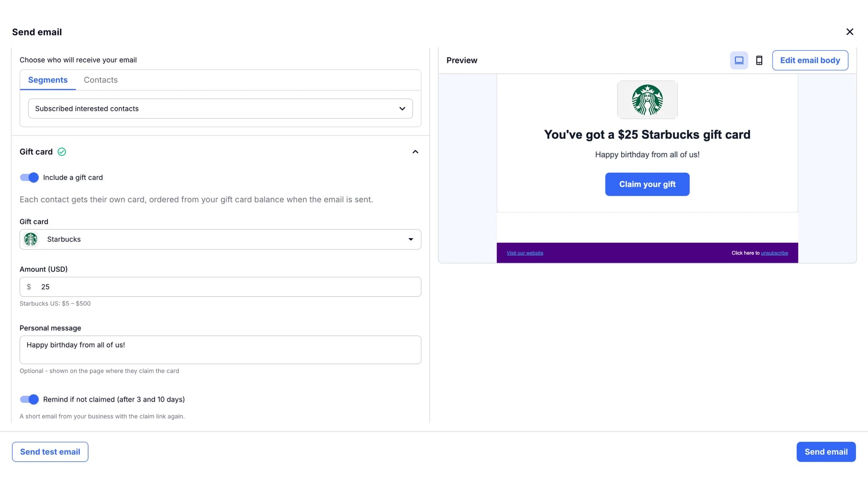
Task: Toggle off Include a gift card
Action: click(29, 177)
